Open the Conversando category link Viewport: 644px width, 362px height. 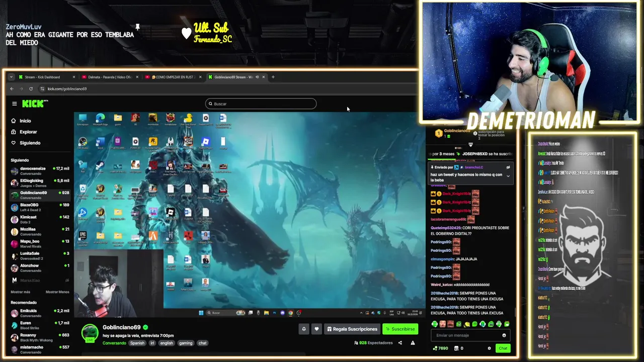click(x=114, y=343)
